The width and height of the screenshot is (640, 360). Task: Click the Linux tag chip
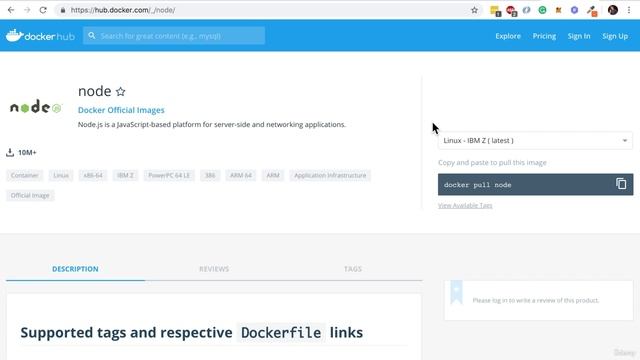pyautogui.click(x=61, y=176)
